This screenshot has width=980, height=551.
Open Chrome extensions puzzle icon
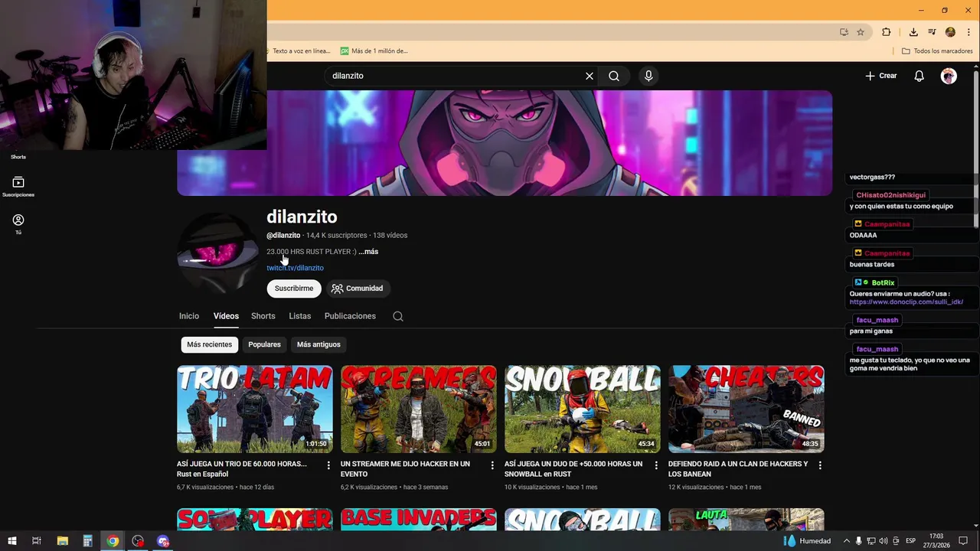tap(887, 32)
